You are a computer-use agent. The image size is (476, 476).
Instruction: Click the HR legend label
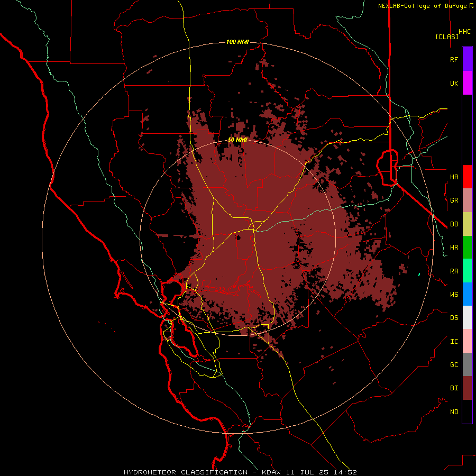point(454,248)
